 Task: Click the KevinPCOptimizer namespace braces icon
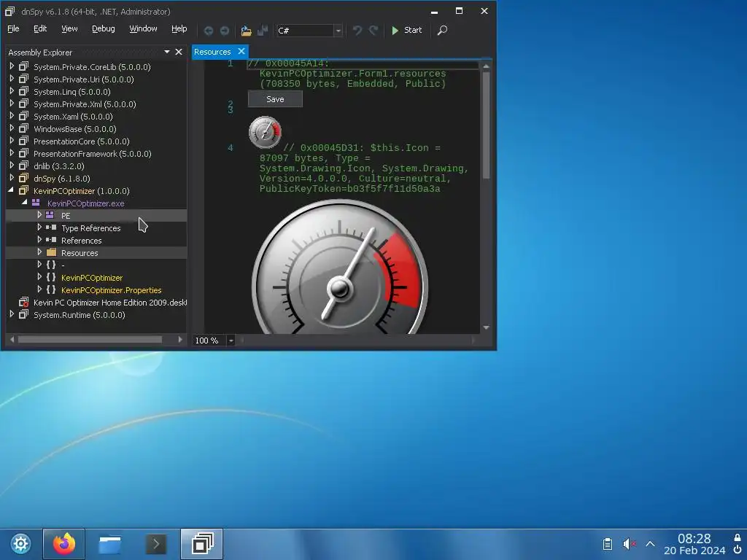tap(51, 277)
